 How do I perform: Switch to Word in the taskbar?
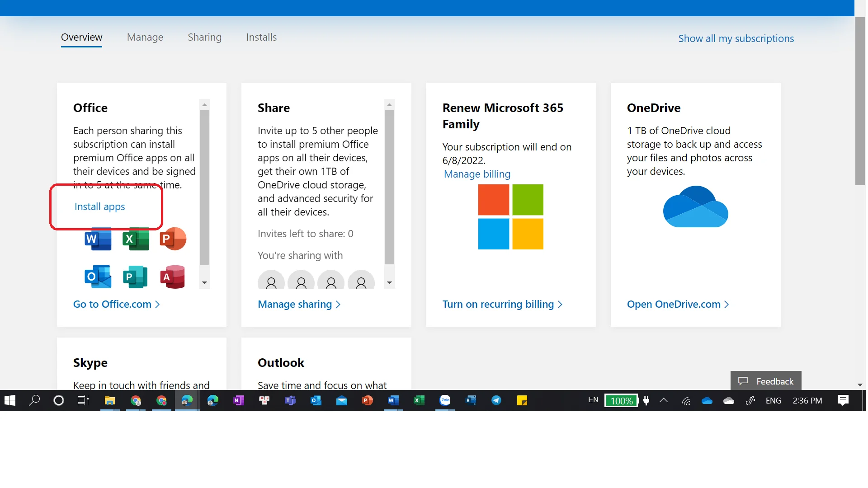393,401
